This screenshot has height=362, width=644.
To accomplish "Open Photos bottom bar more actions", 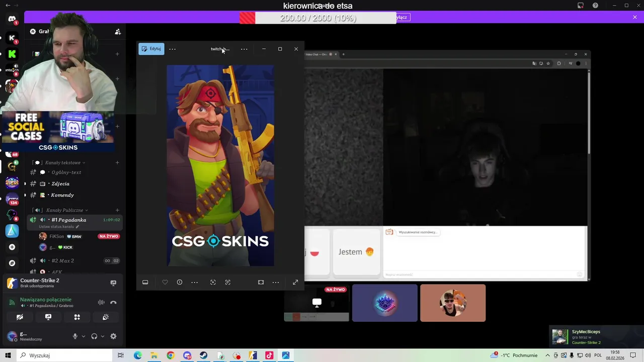I will [x=195, y=283].
